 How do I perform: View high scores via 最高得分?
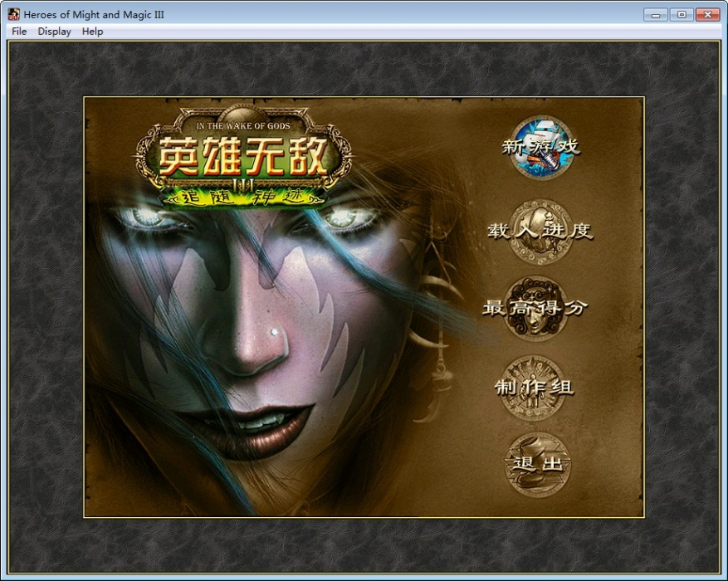(x=535, y=308)
